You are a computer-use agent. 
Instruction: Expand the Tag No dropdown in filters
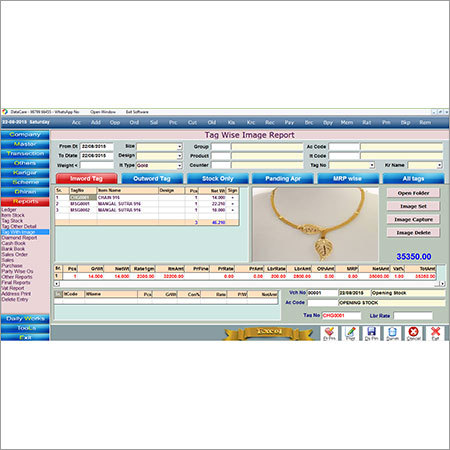point(372,165)
